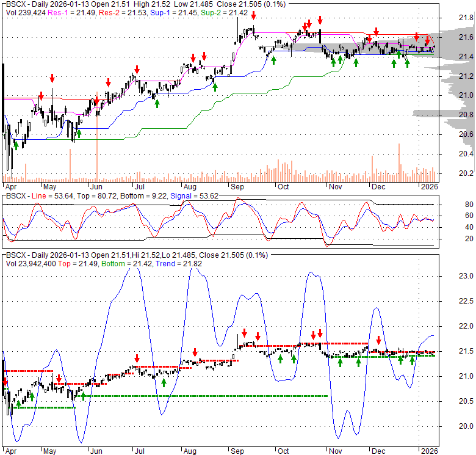The image size is (476, 455).
Task: Click the red down arrow in early July on the bottom chart
Action: coord(137,358)
